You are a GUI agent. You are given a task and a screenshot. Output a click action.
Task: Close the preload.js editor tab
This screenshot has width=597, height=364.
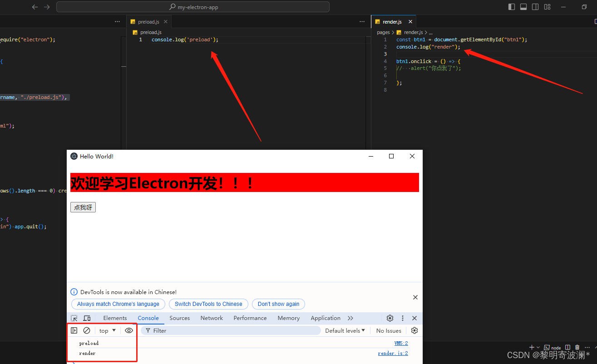165,22
